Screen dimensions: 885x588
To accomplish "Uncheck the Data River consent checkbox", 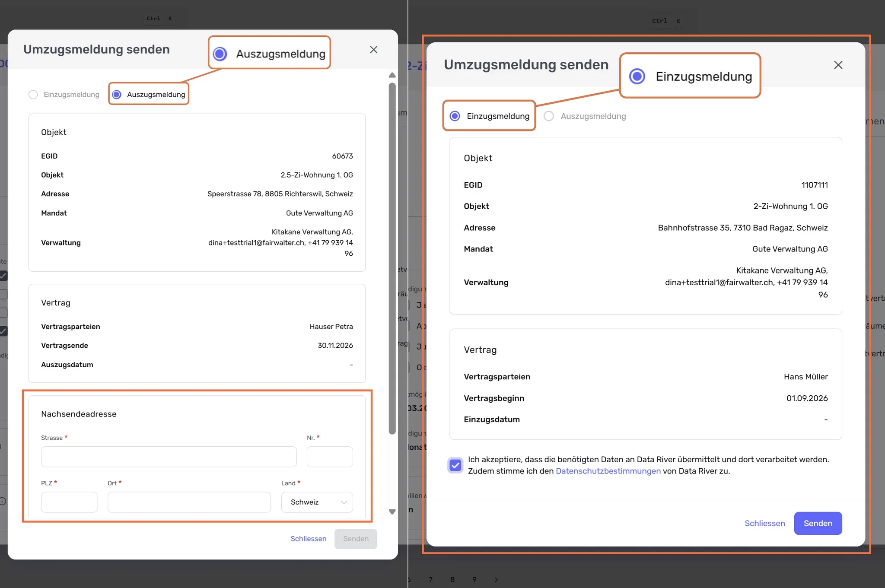I will tap(455, 465).
